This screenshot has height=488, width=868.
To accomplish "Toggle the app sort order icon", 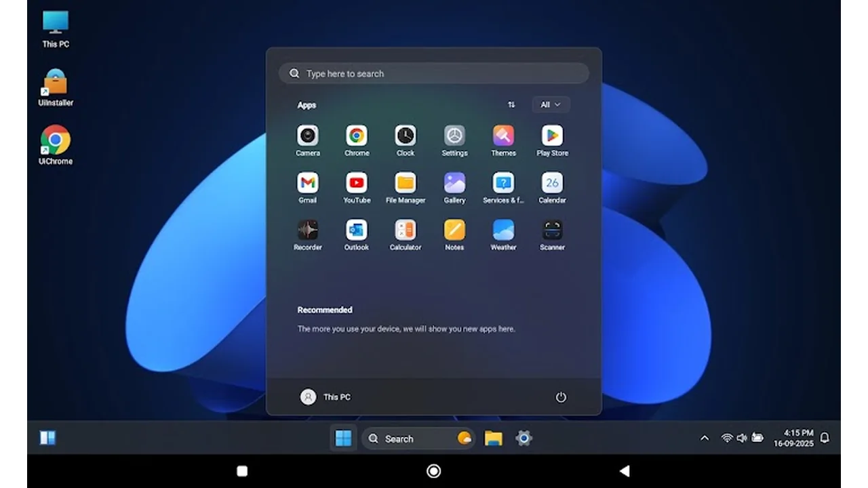I will coord(511,104).
